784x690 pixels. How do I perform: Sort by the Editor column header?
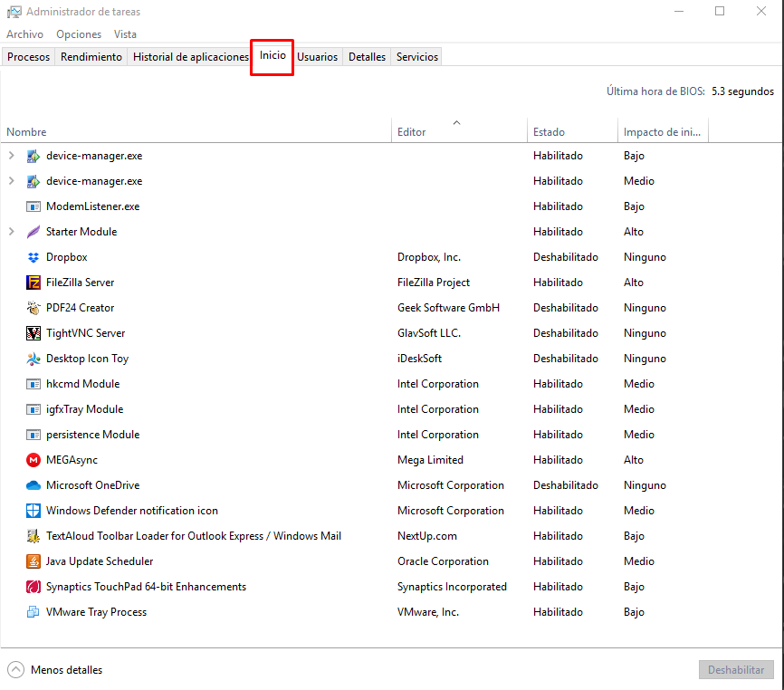point(460,132)
